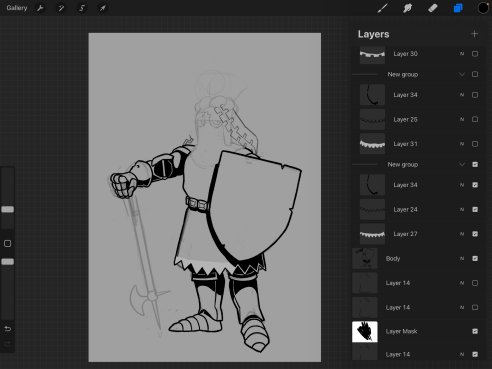492x369 pixels.
Task: Tap the square modify button in sidebar
Action: [7, 243]
